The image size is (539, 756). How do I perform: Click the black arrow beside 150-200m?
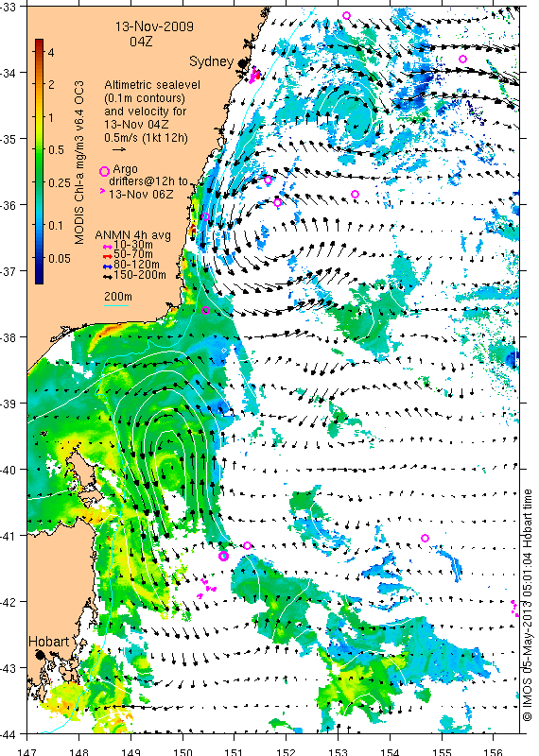(x=108, y=276)
